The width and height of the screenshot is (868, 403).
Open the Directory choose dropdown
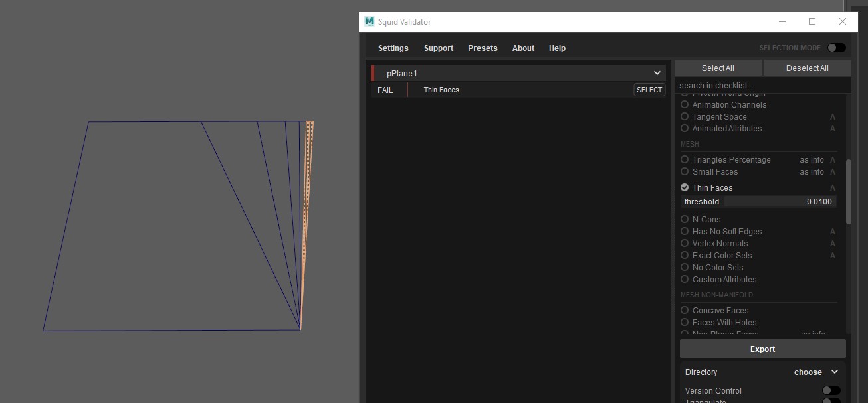click(816, 372)
